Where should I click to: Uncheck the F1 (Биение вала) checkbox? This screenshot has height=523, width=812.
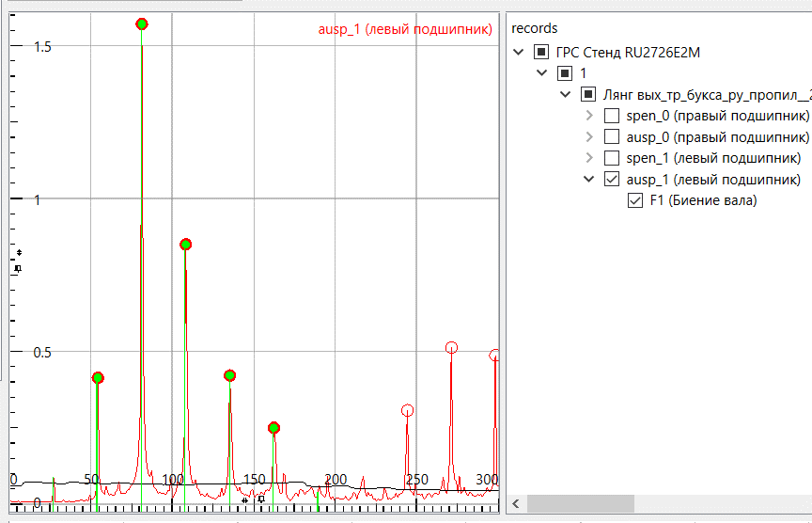click(635, 200)
